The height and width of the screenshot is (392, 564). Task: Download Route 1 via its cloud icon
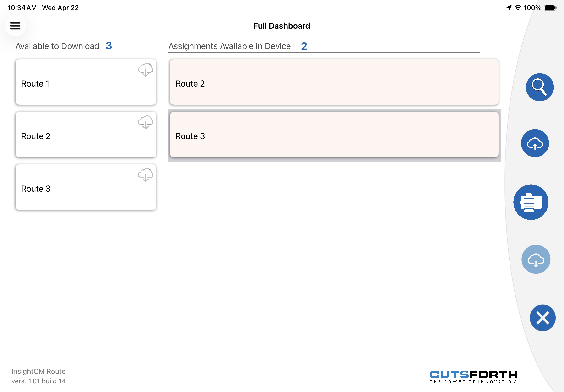click(145, 70)
